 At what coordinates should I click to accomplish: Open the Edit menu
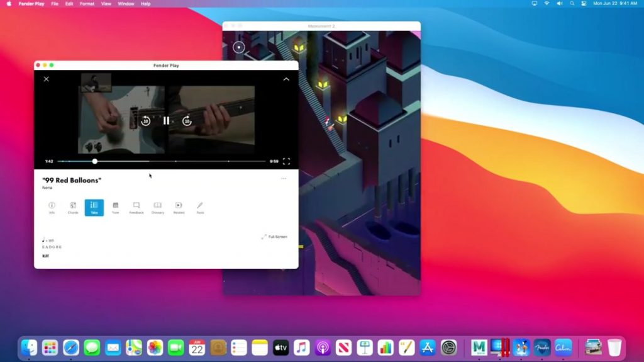[x=69, y=4]
